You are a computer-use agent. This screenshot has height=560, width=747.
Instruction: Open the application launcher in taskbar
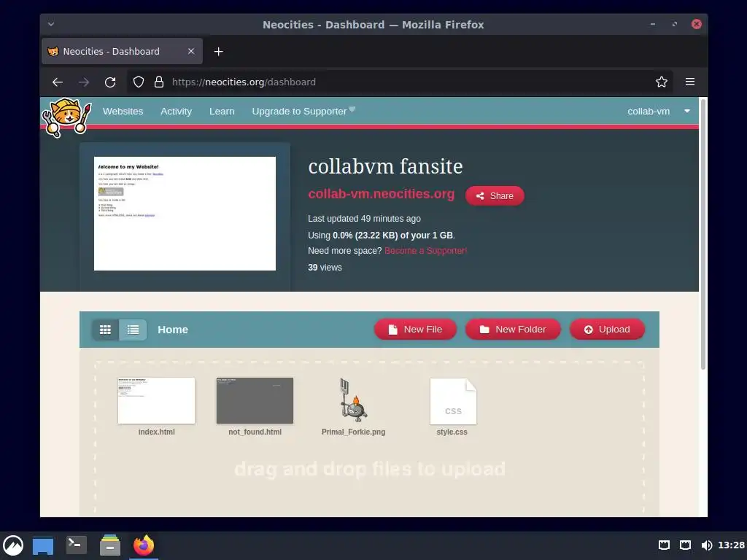point(13,545)
